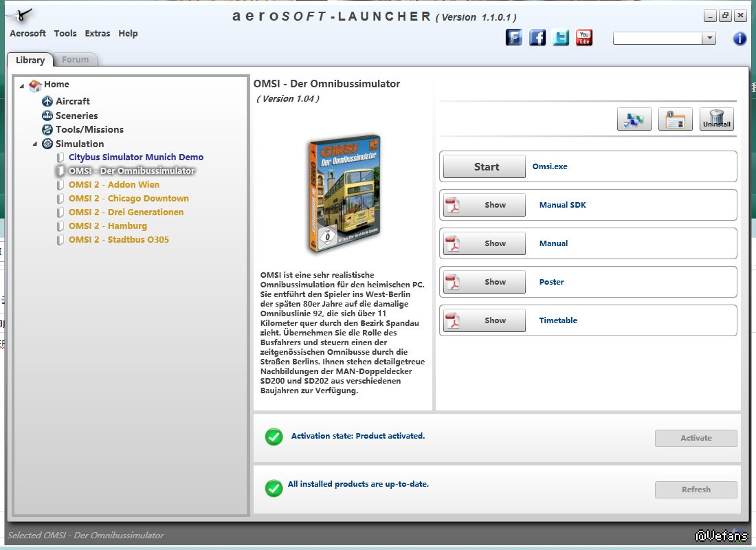
Task: Click the Activate button
Action: click(x=696, y=438)
